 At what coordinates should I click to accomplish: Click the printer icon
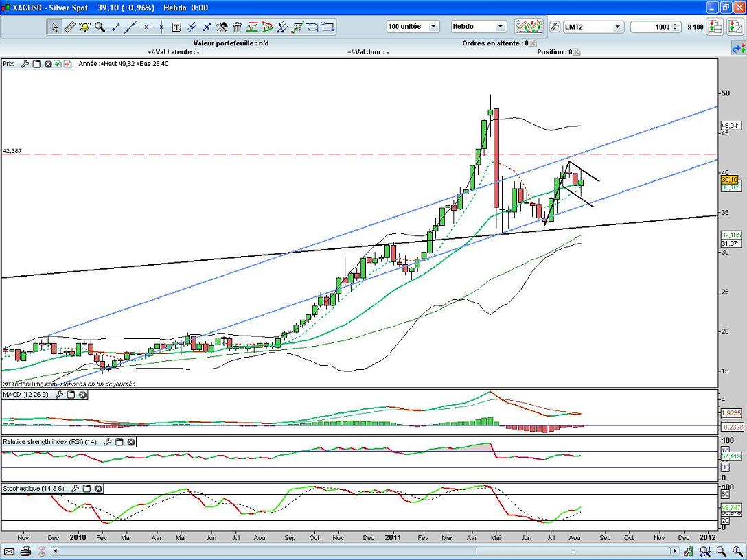pos(25,551)
